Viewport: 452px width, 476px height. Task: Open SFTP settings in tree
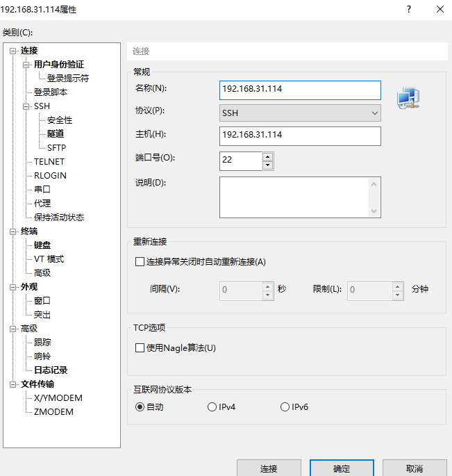pyautogui.click(x=56, y=148)
